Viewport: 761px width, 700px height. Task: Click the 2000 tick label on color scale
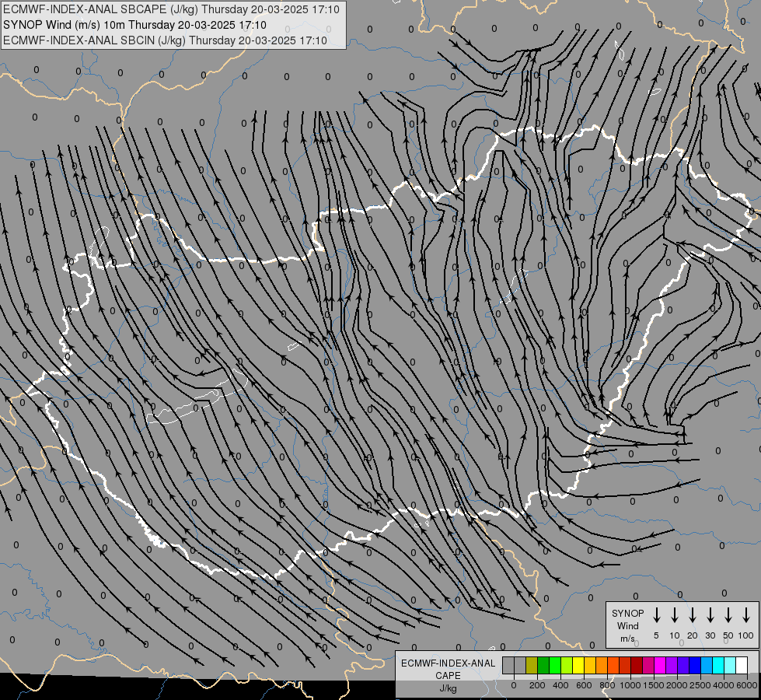pos(676,685)
